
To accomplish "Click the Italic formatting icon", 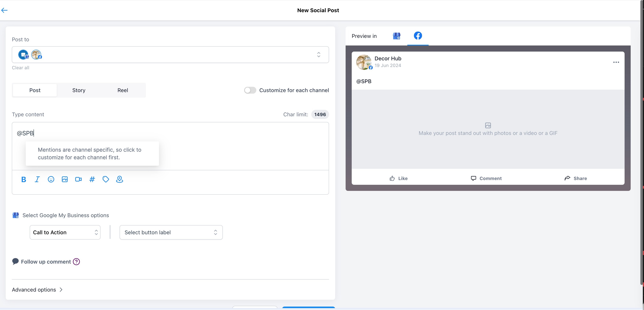I will point(37,179).
